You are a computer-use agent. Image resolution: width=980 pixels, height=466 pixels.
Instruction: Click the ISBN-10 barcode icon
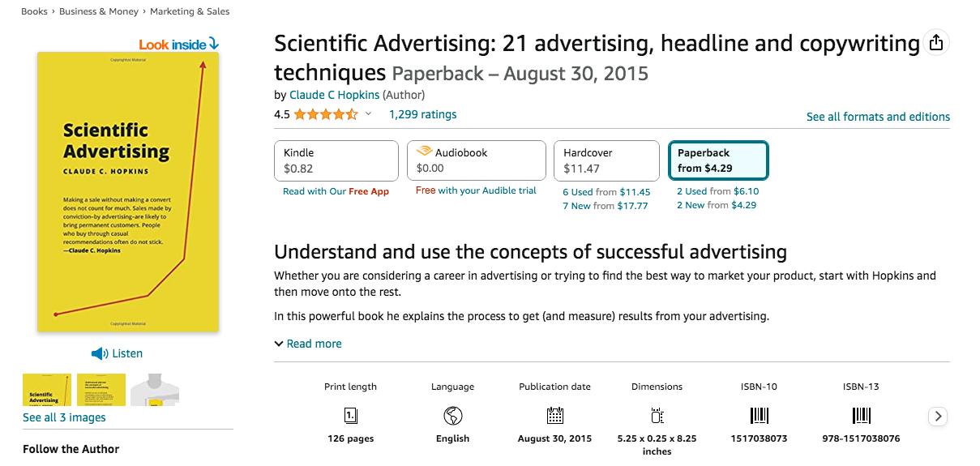[759, 416]
